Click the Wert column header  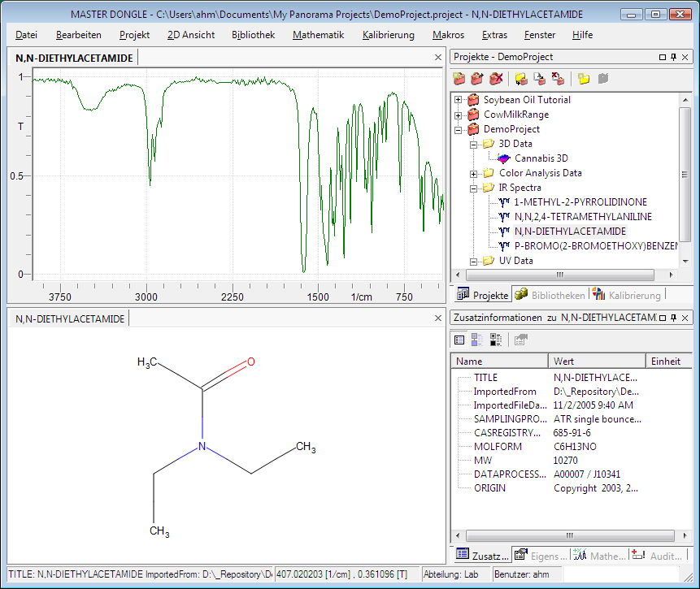[597, 362]
